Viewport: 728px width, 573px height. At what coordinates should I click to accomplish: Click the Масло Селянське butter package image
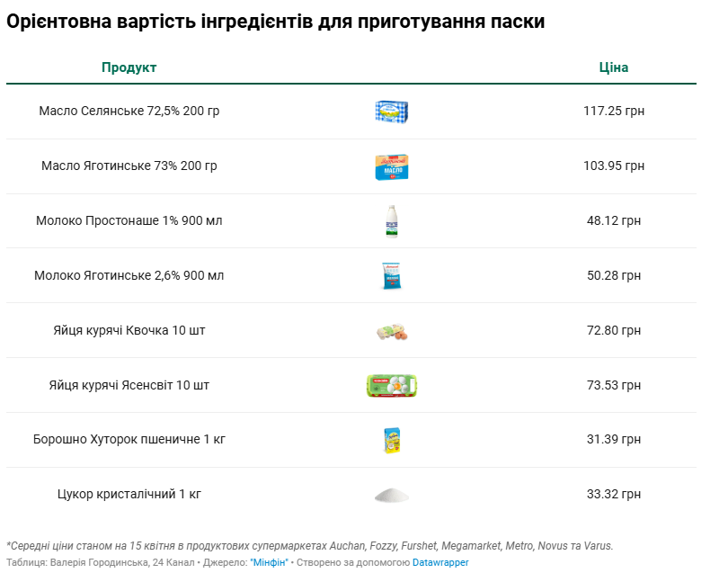(x=391, y=112)
